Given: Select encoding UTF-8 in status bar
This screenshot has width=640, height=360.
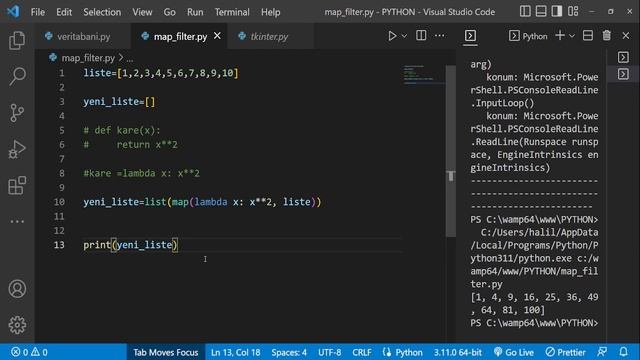Looking at the screenshot, I should (x=329, y=352).
